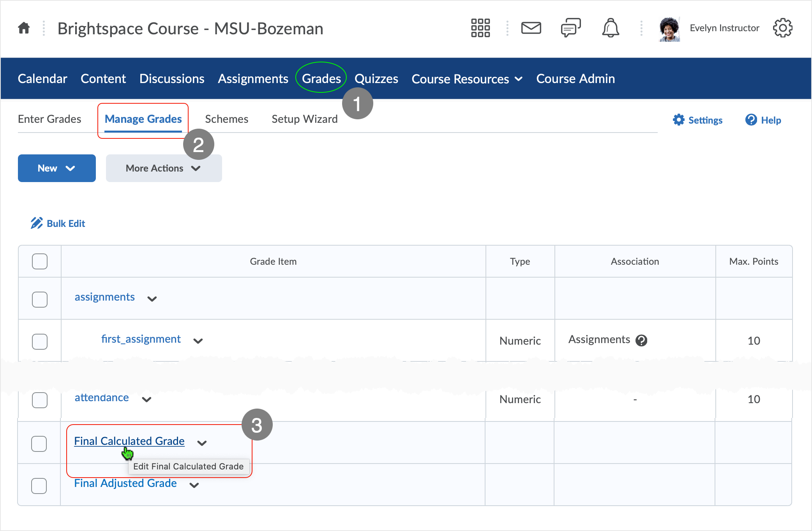Expand the Course Resources menu
The width and height of the screenshot is (812, 531).
(x=467, y=79)
